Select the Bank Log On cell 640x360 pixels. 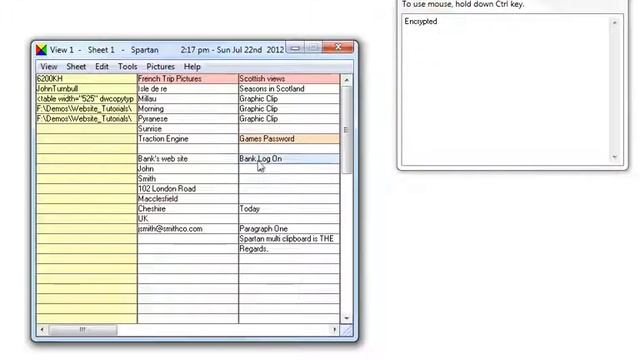tap(289, 159)
